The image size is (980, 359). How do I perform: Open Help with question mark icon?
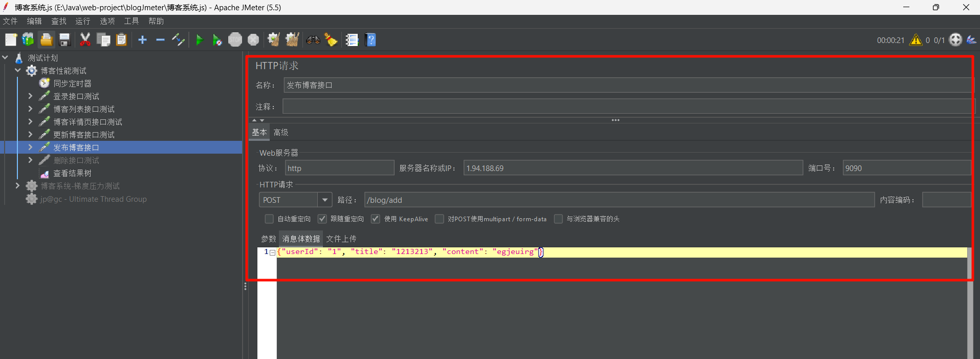pos(371,40)
